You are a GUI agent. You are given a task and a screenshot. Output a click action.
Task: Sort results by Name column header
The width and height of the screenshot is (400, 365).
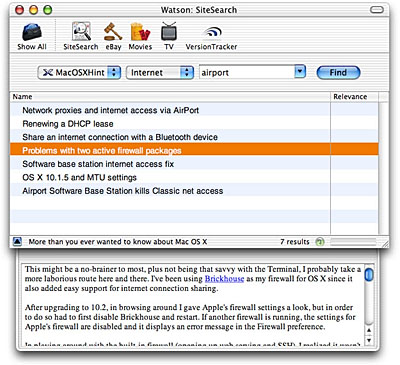170,97
